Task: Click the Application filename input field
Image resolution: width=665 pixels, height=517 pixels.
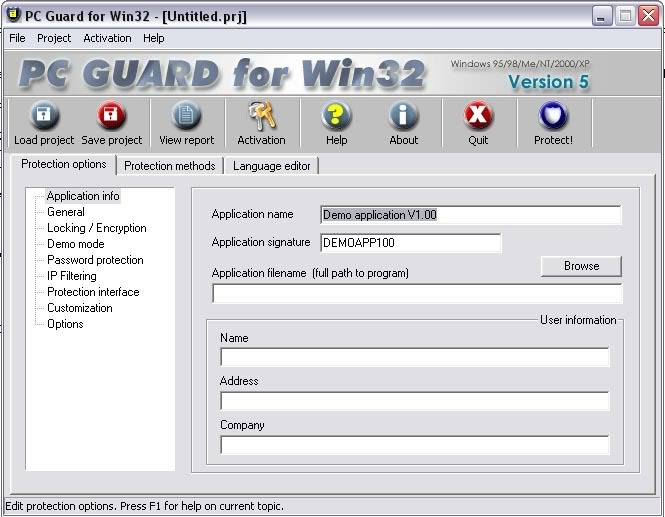Action: 417,293
